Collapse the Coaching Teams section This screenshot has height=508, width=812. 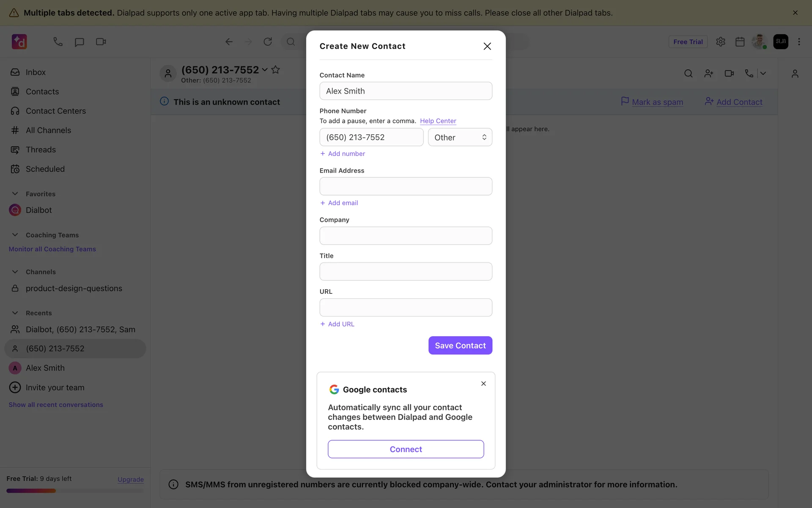(x=15, y=235)
